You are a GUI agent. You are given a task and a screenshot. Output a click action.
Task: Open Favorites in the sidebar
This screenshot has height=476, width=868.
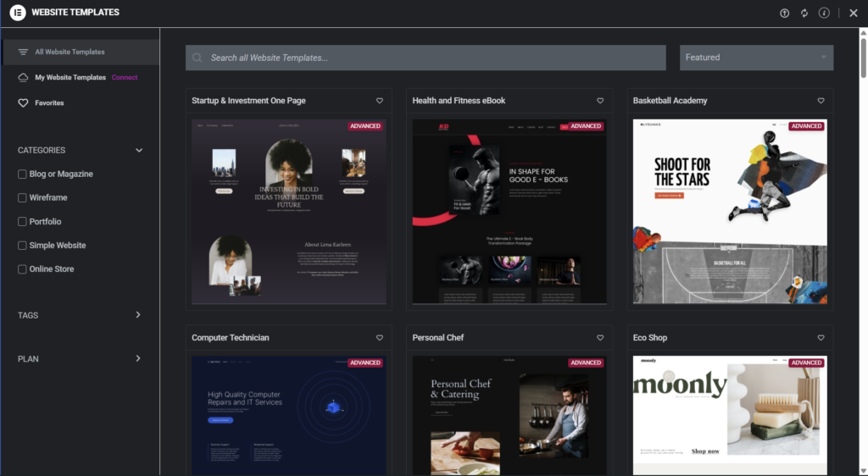click(x=49, y=103)
